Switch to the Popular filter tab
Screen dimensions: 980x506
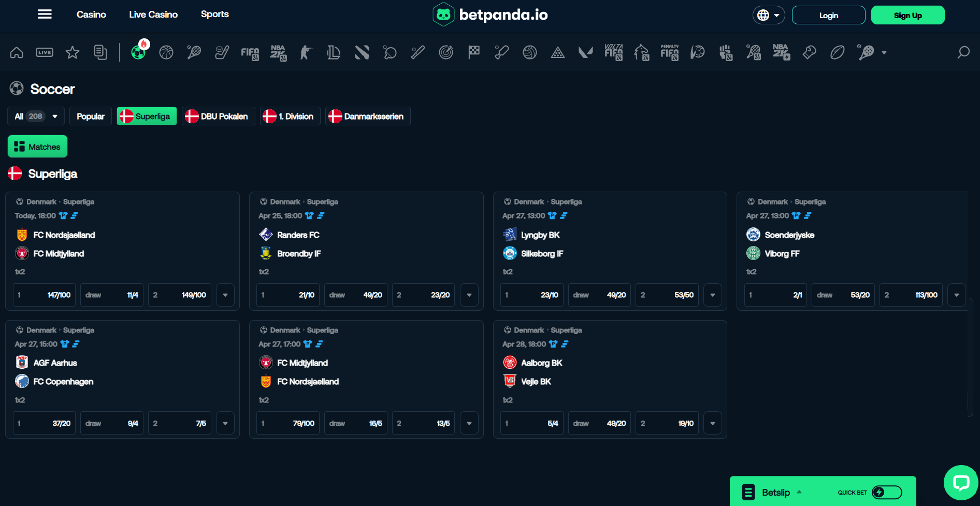pyautogui.click(x=91, y=117)
